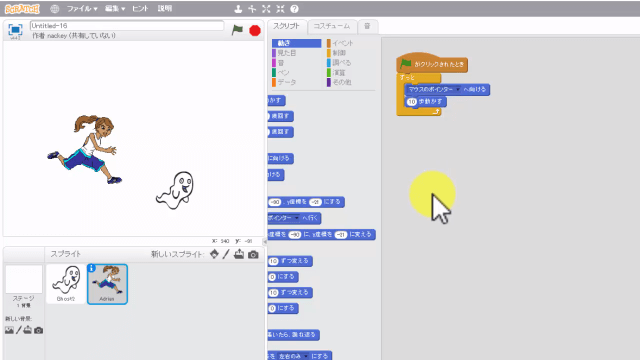Image resolution: width=640 pixels, height=360 pixels.
Task: Click the green flag to start the project
Action: pyautogui.click(x=237, y=30)
